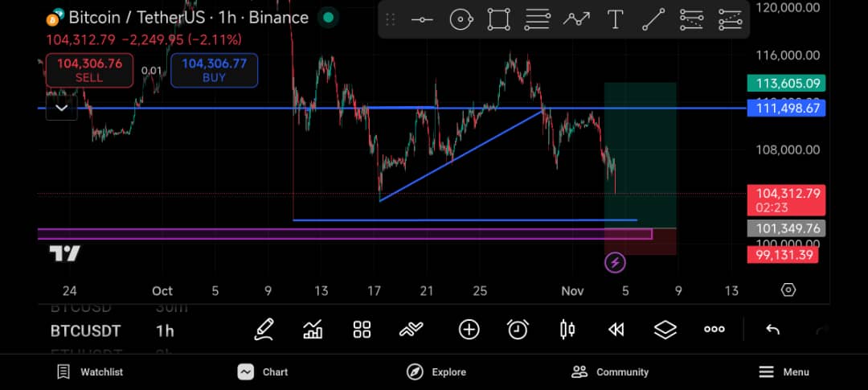The image size is (868, 390).
Task: Open the object tree layers icon
Action: [665, 330]
